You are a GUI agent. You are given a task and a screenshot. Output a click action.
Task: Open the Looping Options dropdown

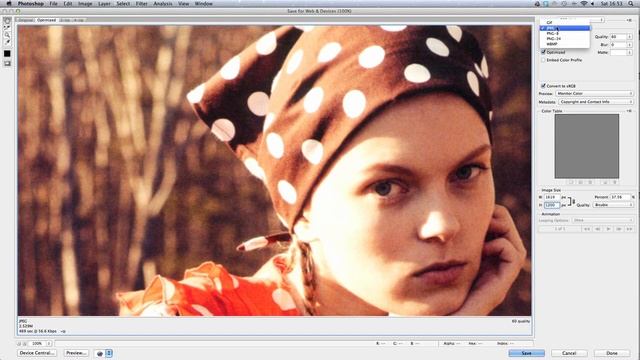click(x=602, y=220)
